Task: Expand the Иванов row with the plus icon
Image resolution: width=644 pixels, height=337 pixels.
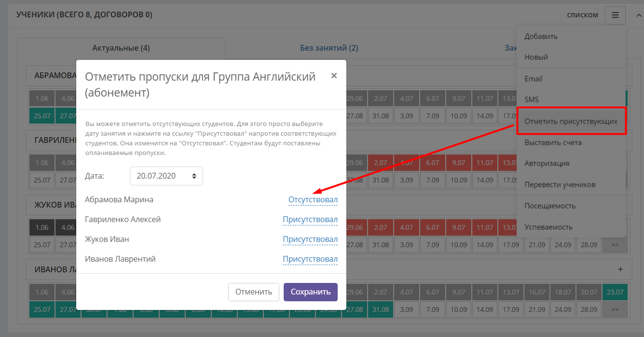Action: [x=620, y=269]
